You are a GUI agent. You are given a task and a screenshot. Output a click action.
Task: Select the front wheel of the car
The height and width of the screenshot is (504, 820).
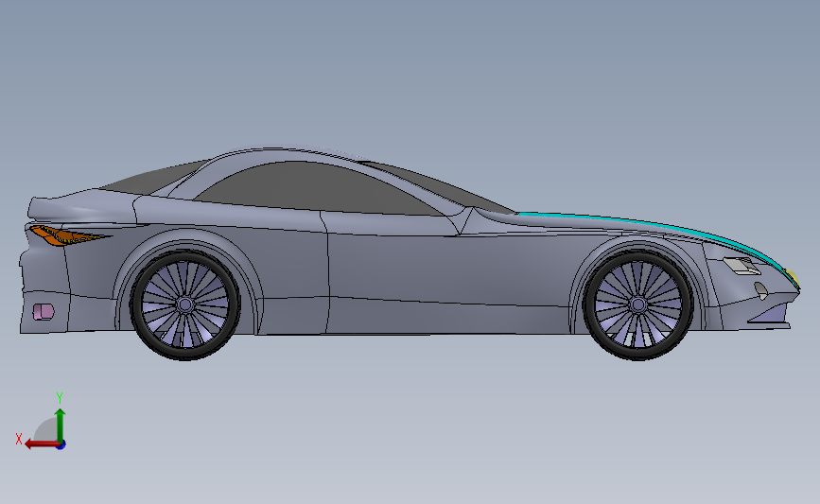pyautogui.click(x=638, y=304)
